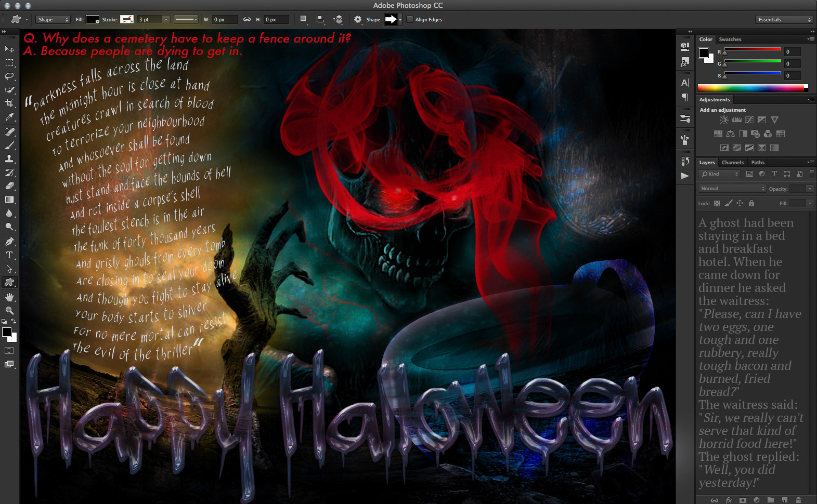Screen dimensions: 817x504
Task: Select the Dodge tool
Action: coord(9,227)
